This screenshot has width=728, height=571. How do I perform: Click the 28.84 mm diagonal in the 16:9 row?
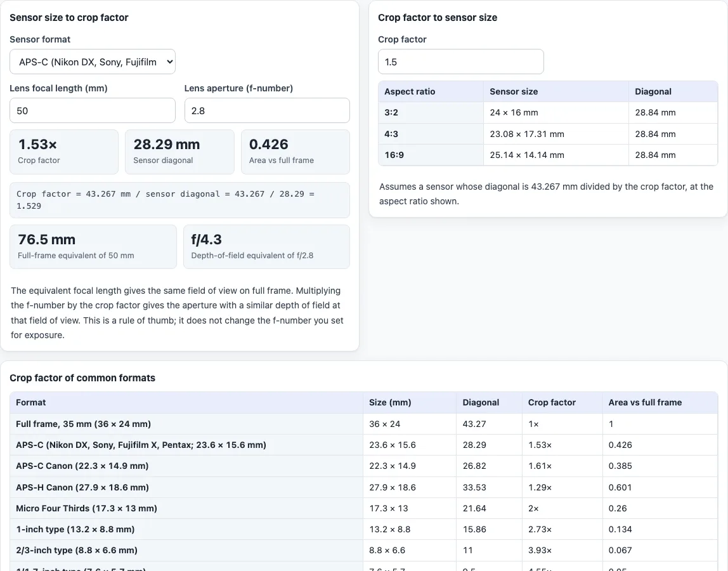[x=673, y=155]
